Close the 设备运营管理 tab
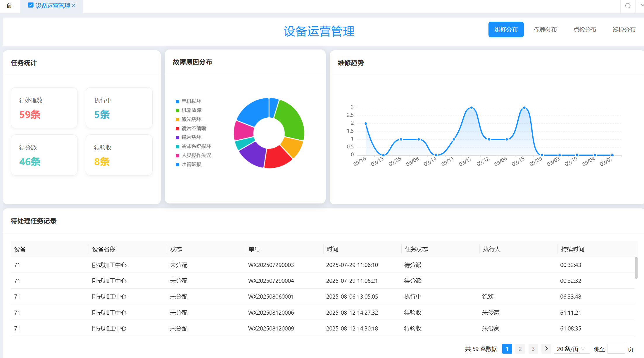The width and height of the screenshot is (644, 358). click(x=74, y=5)
